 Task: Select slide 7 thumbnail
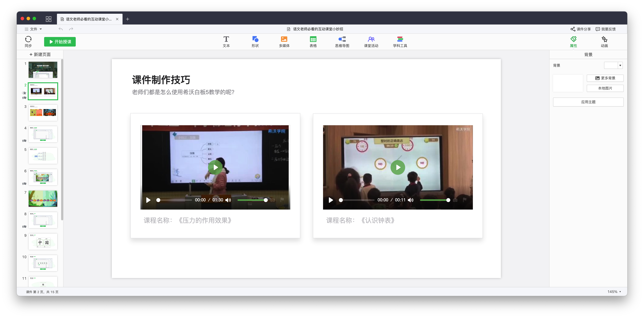[43, 199]
